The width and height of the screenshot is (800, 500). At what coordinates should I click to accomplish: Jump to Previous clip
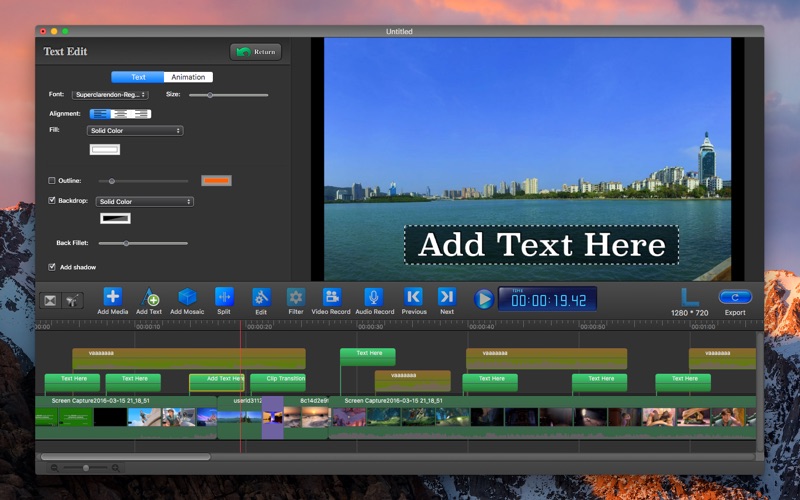tap(413, 297)
